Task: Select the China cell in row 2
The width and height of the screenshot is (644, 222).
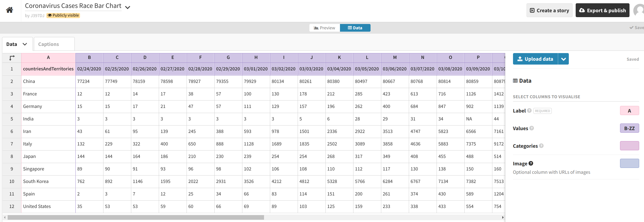Action: coord(48,81)
